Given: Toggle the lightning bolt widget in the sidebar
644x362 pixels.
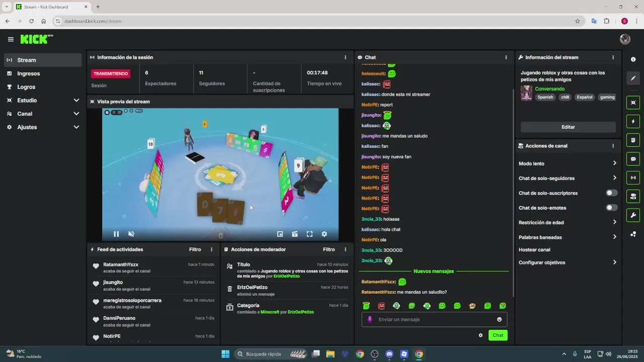Looking at the screenshot, I should click(633, 121).
